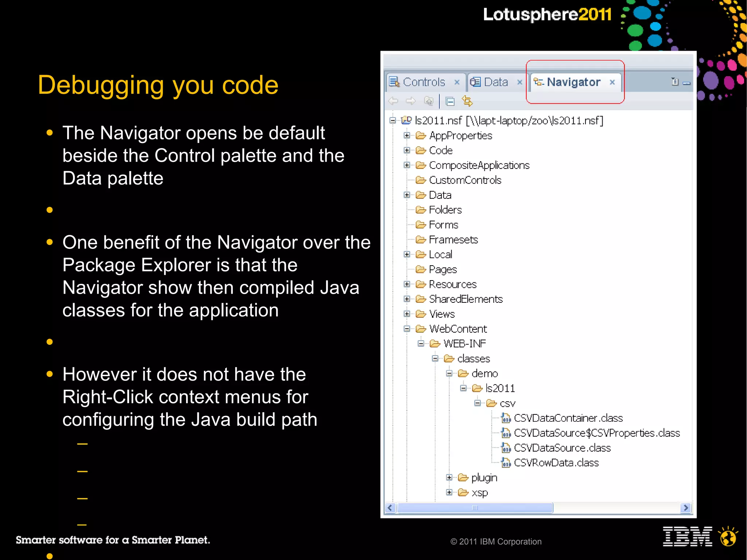The width and height of the screenshot is (747, 560).
Task: Collapse the csv folder
Action: [x=477, y=403]
